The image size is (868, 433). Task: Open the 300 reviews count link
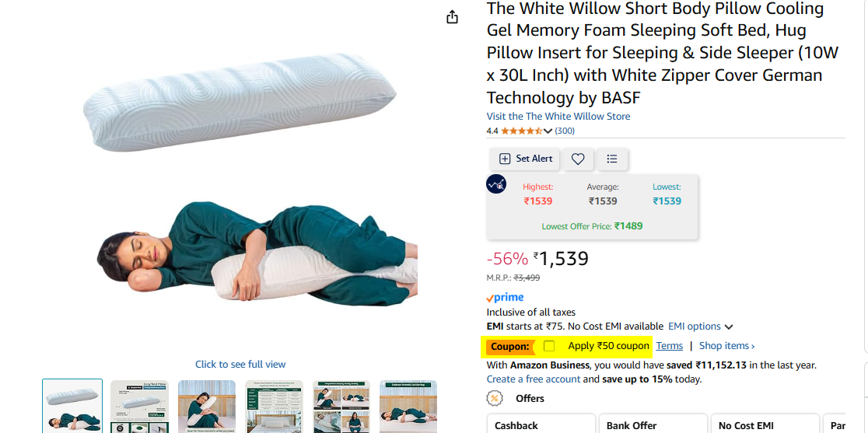pos(565,131)
